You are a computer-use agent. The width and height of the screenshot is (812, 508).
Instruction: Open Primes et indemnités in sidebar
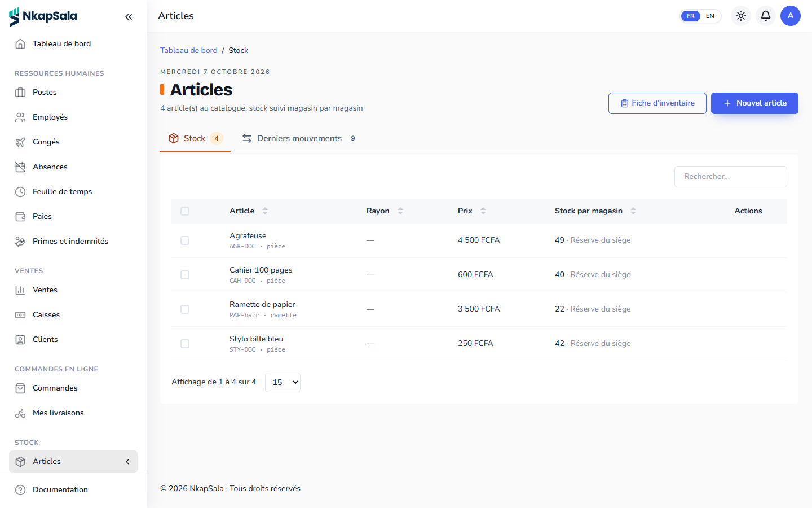[73, 241]
